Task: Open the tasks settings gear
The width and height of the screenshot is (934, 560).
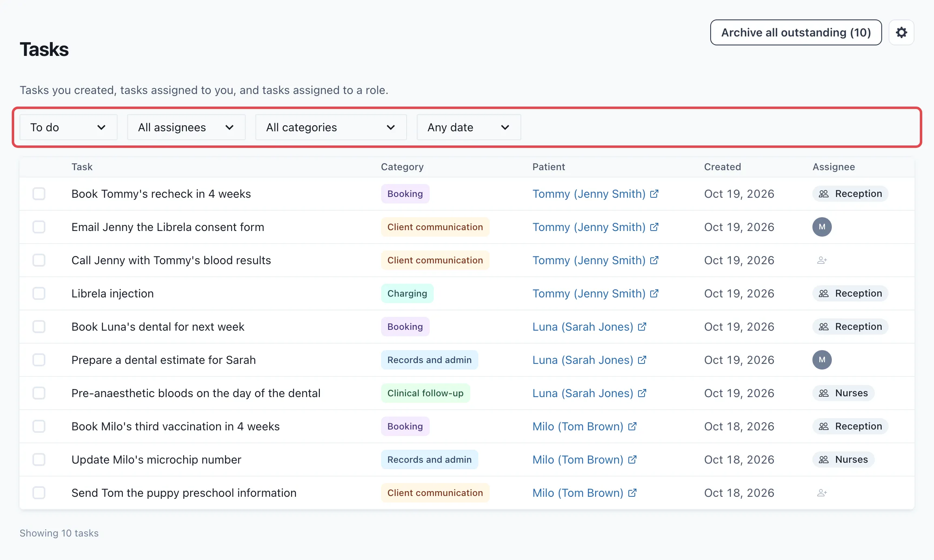Action: pos(901,32)
